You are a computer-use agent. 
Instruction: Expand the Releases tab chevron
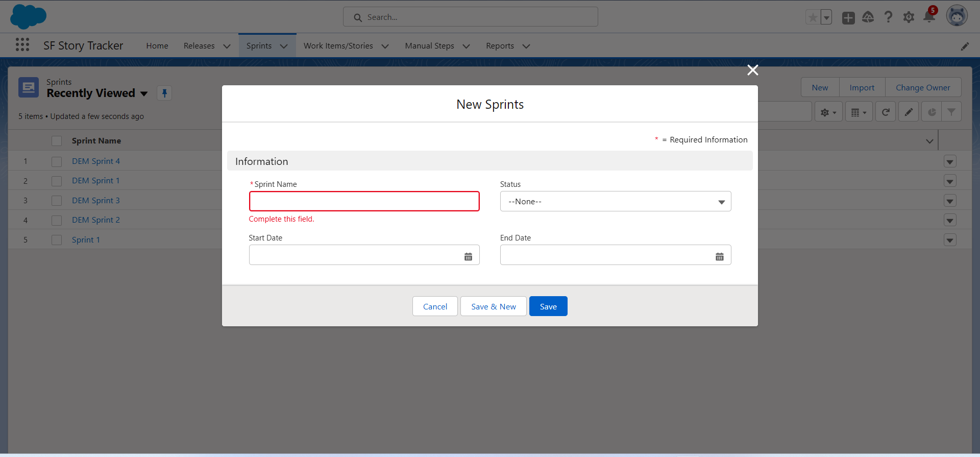click(x=227, y=46)
